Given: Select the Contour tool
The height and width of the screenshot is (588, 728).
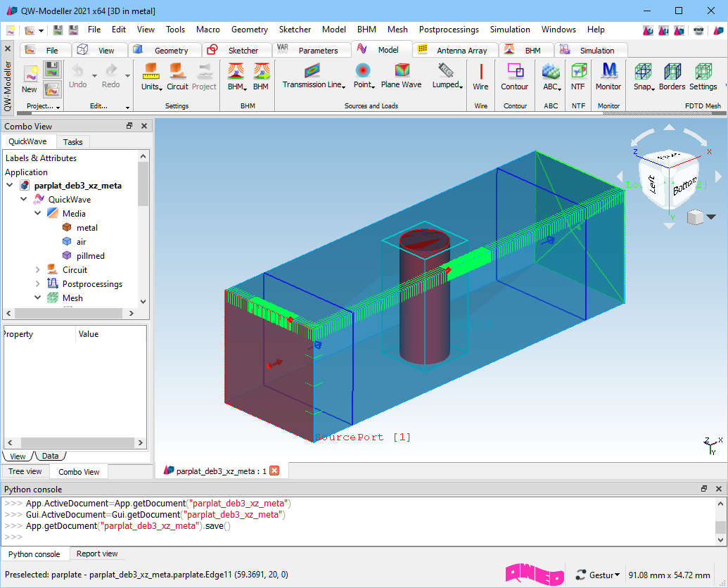Looking at the screenshot, I should point(514,77).
